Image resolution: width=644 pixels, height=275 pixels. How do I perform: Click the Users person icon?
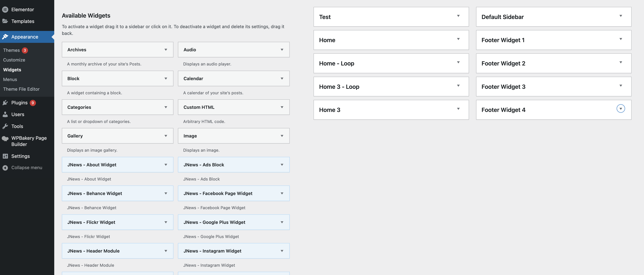coord(5,115)
